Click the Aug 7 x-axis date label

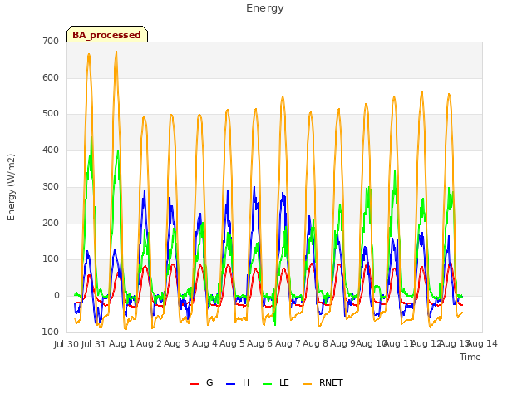pyautogui.click(x=288, y=343)
